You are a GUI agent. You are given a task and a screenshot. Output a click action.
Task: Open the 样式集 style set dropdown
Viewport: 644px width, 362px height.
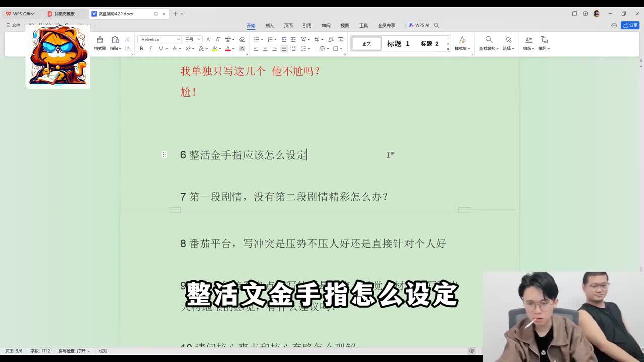462,49
